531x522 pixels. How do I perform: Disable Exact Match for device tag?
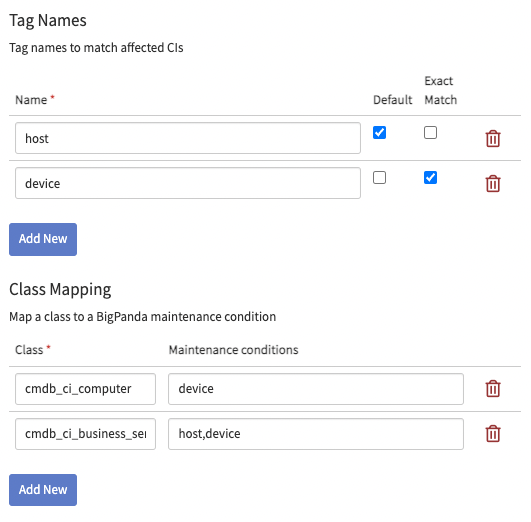pyautogui.click(x=430, y=178)
